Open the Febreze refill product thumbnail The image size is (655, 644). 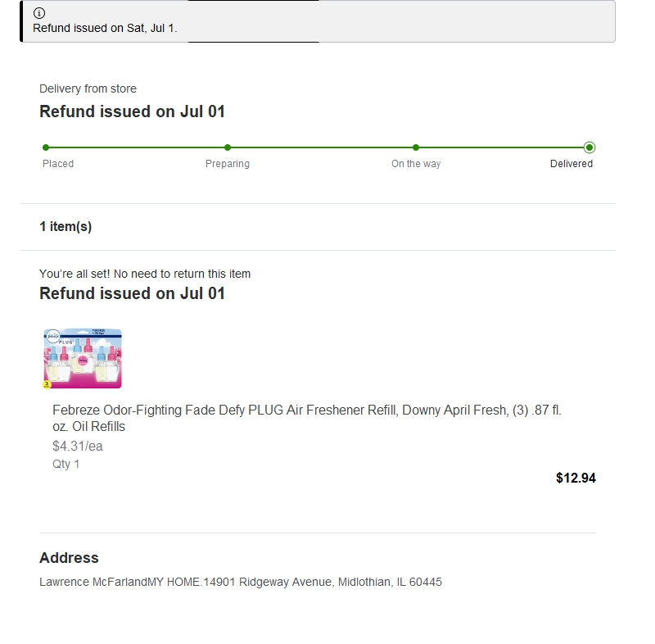tap(83, 358)
